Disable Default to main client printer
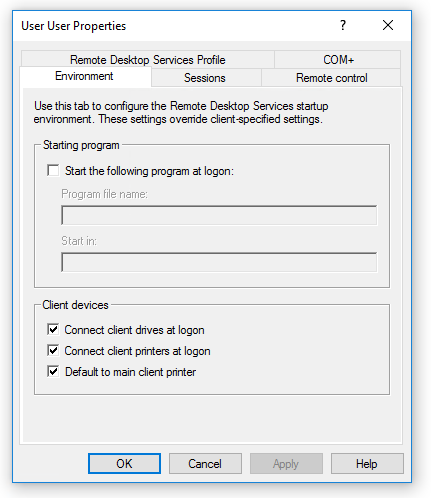 click(53, 371)
